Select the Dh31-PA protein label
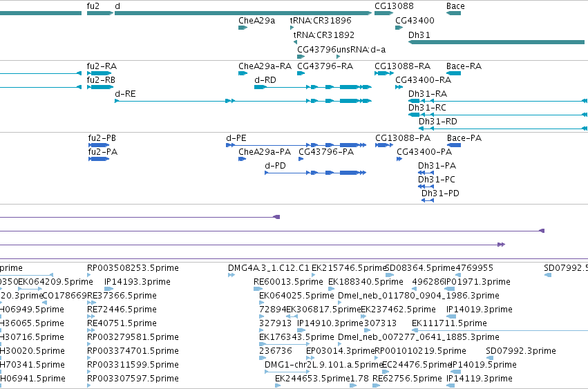This screenshot has height=389, width=588. tap(437, 166)
